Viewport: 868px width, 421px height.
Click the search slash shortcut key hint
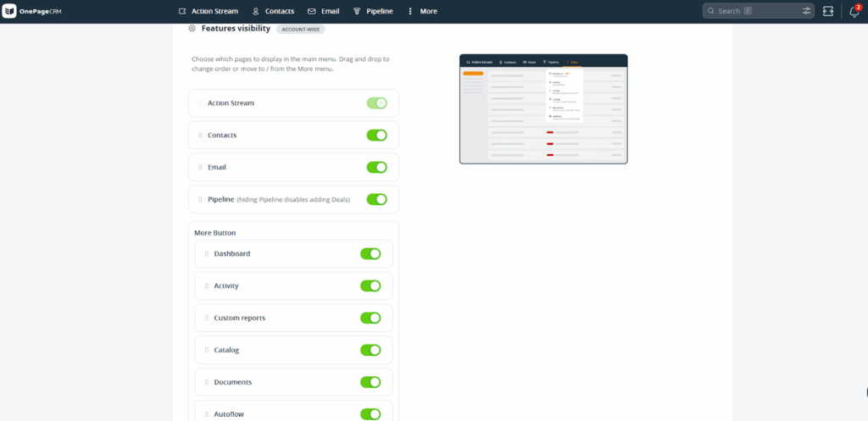pos(748,11)
